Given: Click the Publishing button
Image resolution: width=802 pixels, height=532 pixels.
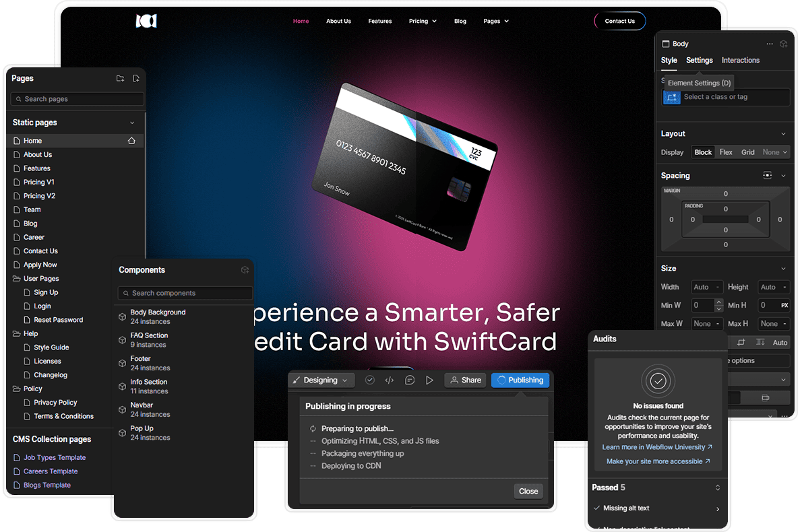Looking at the screenshot, I should click(520, 380).
